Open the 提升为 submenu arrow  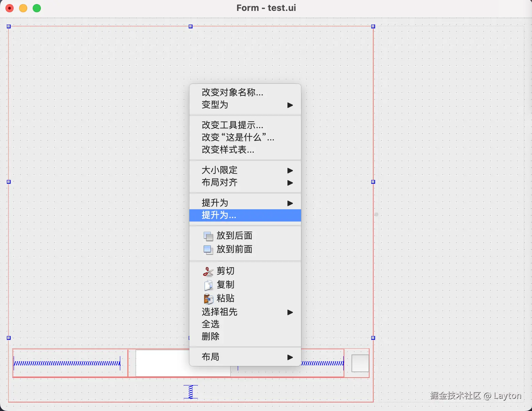pyautogui.click(x=290, y=203)
